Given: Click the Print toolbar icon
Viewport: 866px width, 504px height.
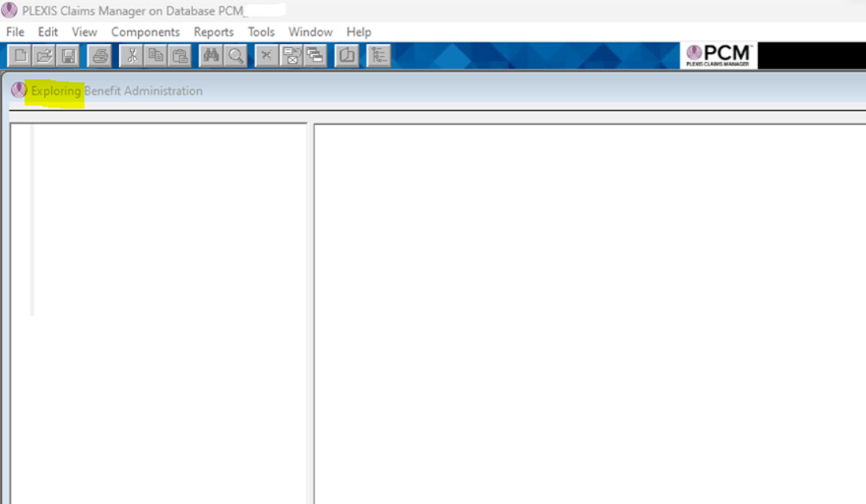Looking at the screenshot, I should point(100,56).
